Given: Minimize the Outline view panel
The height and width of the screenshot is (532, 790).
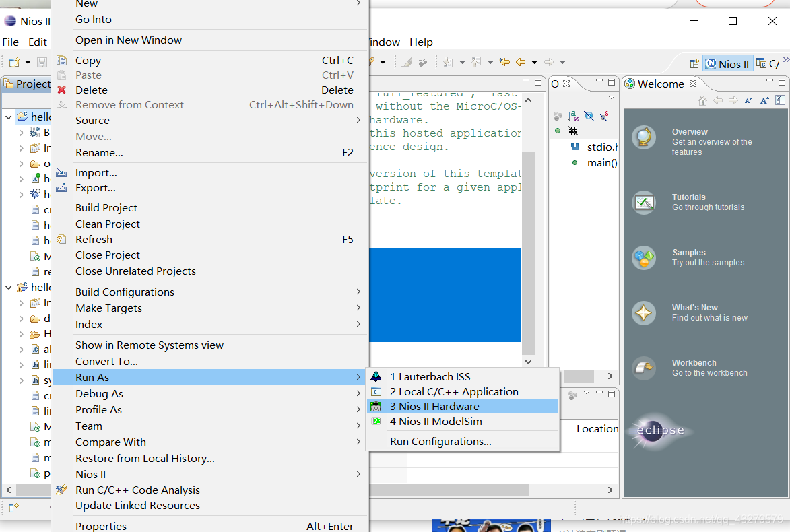Looking at the screenshot, I should pyautogui.click(x=599, y=81).
